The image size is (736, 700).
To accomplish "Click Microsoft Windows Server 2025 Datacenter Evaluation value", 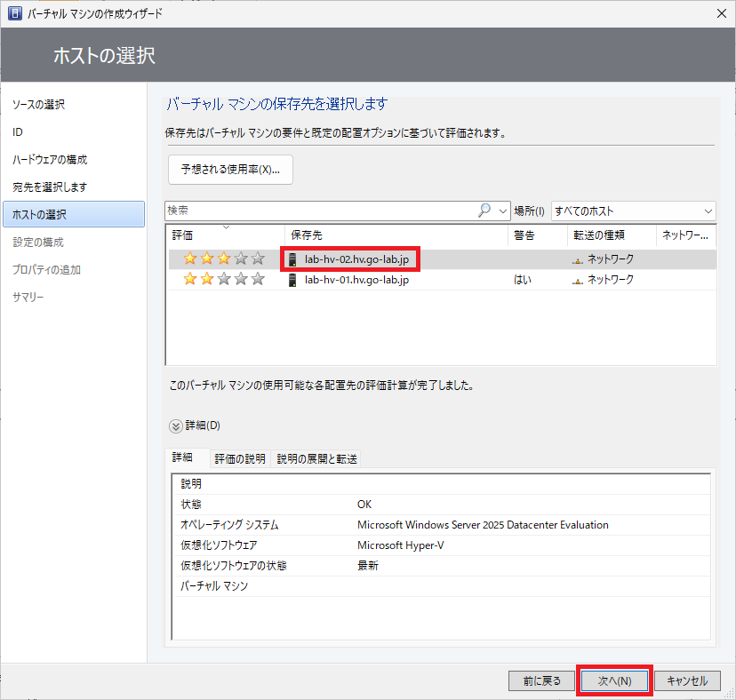I will [x=483, y=525].
